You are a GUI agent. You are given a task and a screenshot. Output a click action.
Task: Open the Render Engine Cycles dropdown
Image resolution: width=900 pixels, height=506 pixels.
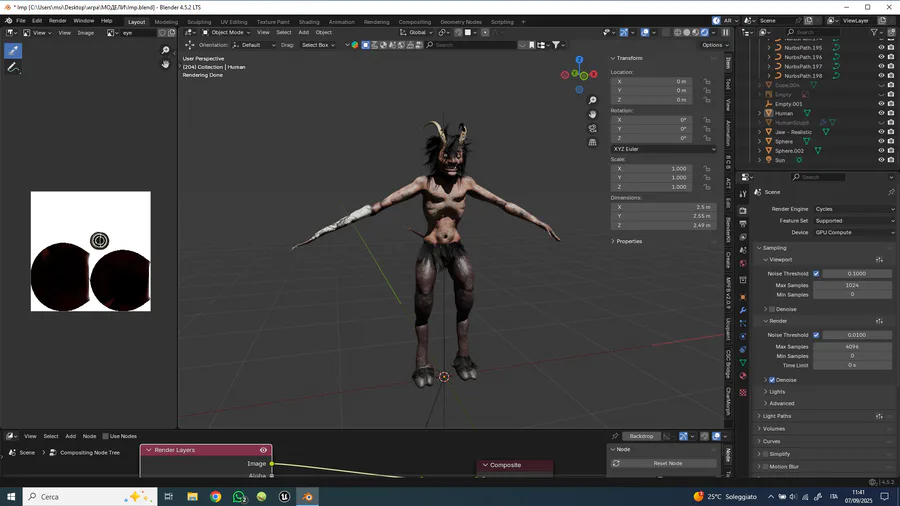pyautogui.click(x=854, y=209)
